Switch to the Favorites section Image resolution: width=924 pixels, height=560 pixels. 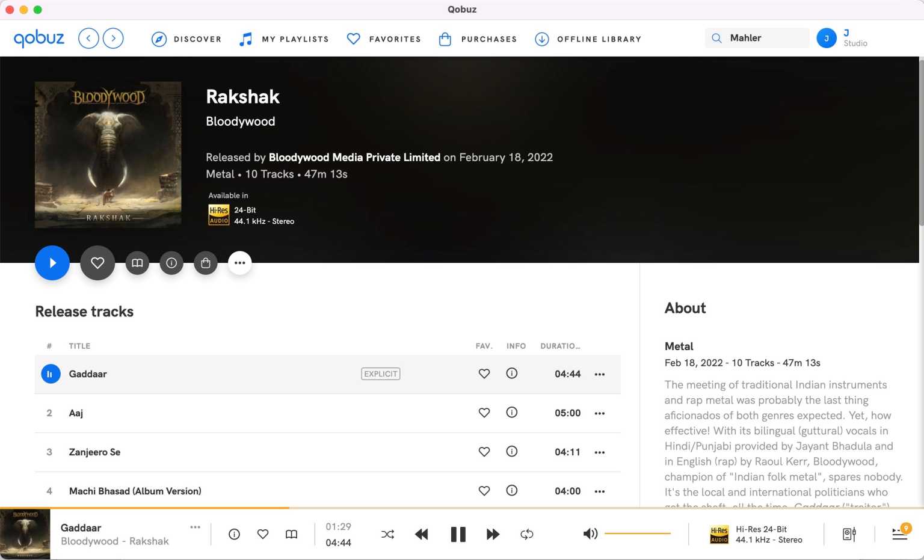[383, 38]
